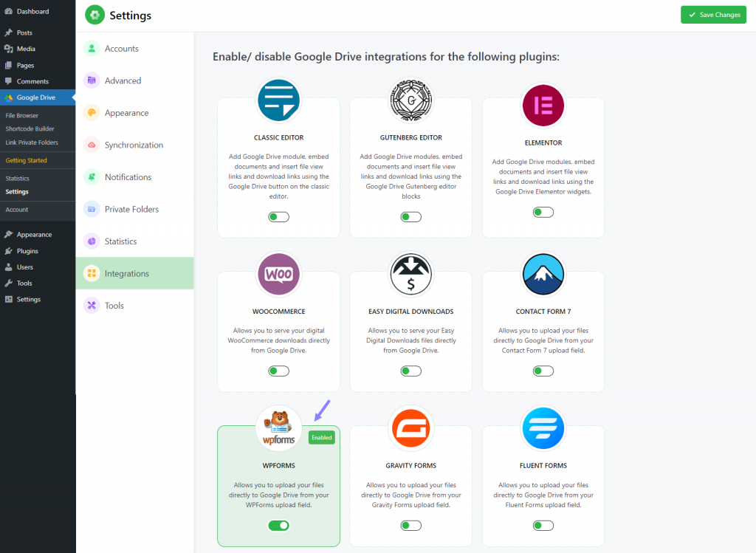Open the Private Folders tab
756x553 pixels.
[135, 209]
